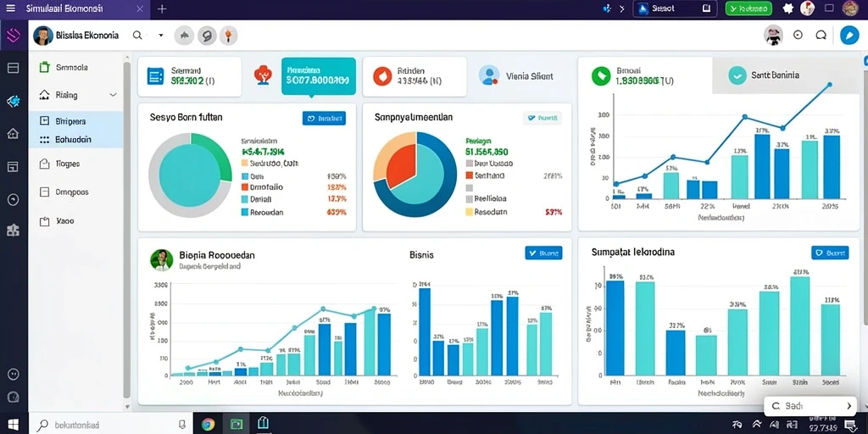
Task: Open the Chrome icon in the taskbar
Action: [209, 425]
